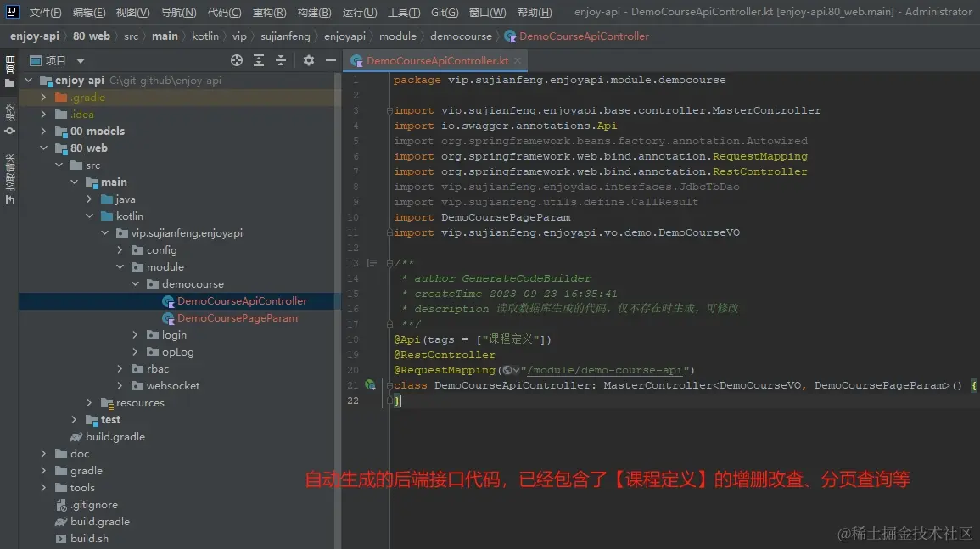Expand the test folder
The height and width of the screenshot is (549, 980).
[74, 419]
